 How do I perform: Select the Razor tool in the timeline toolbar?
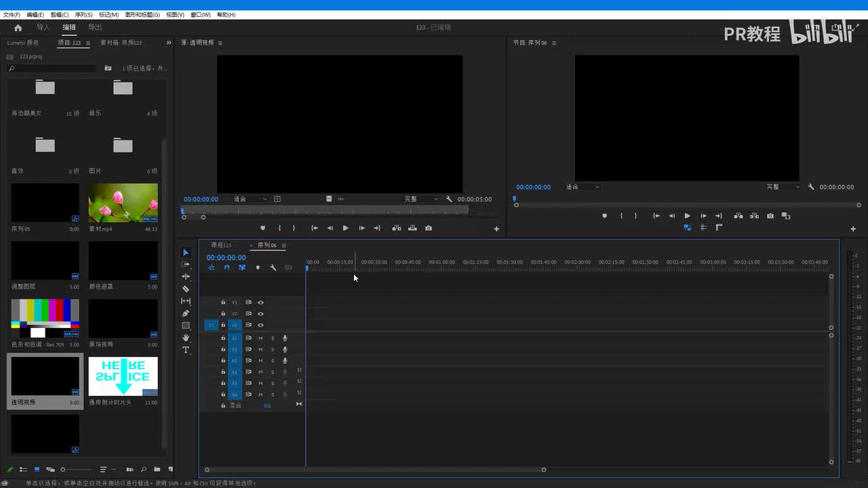tap(186, 289)
